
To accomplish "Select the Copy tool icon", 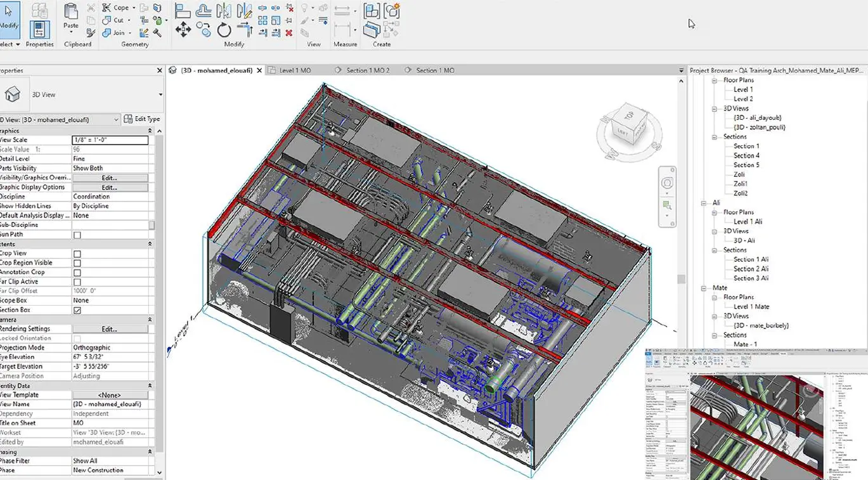I will (x=204, y=29).
